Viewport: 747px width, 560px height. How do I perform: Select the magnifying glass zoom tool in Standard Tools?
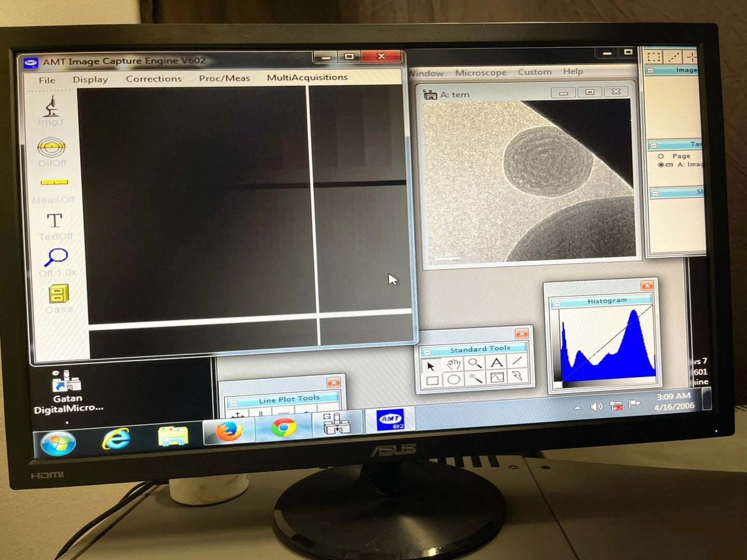[x=474, y=363]
